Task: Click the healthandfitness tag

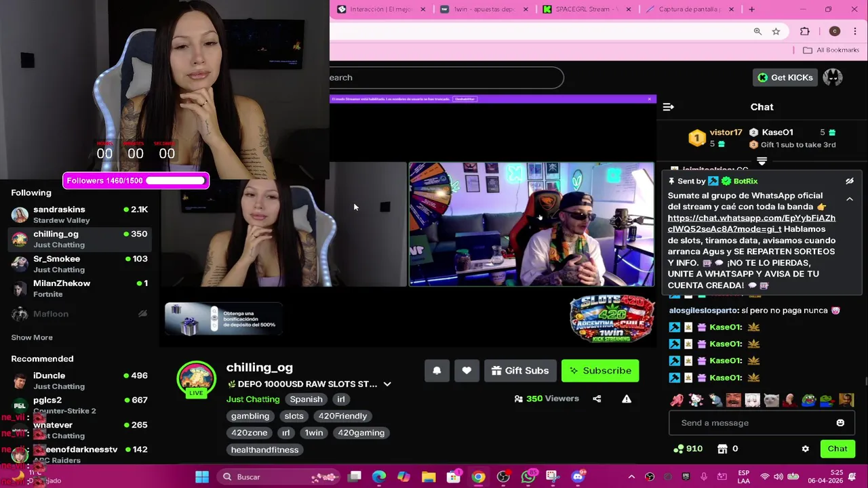Action: [264, 450]
